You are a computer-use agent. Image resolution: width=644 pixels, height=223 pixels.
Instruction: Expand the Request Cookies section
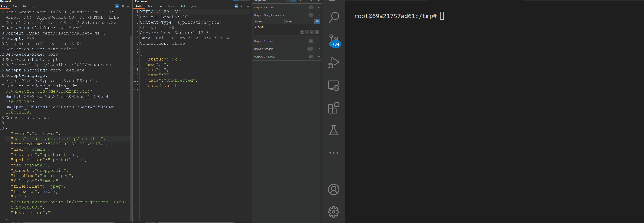click(x=319, y=41)
